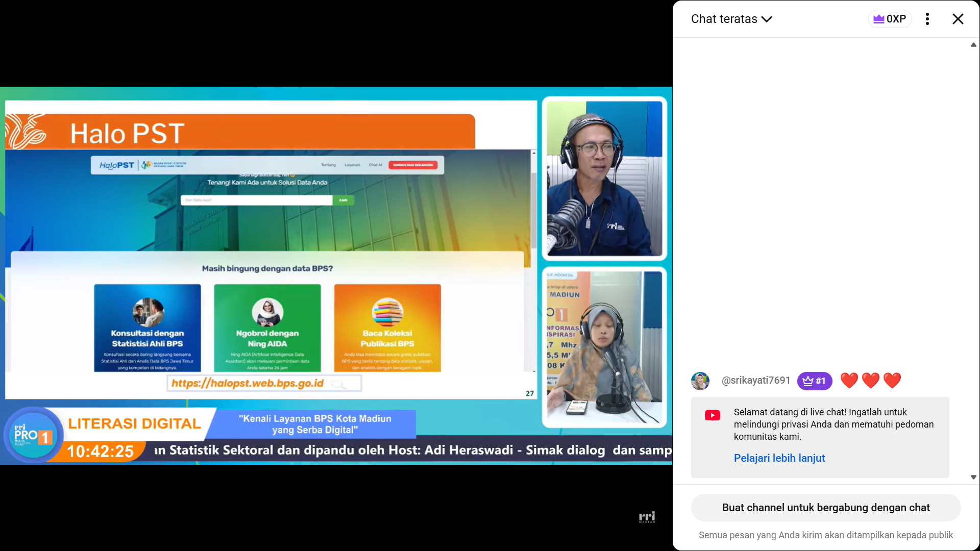Click the #1 crown leaderboard badge
The height and width of the screenshot is (551, 980).
pos(815,381)
